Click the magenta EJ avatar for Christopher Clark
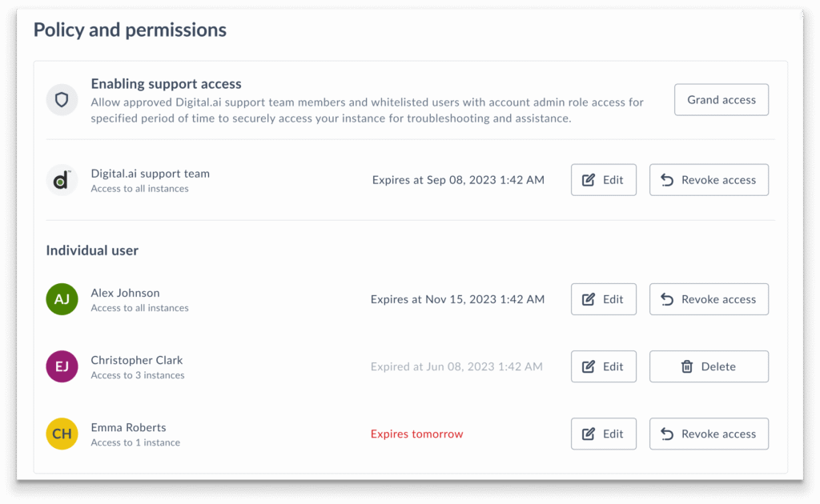Viewport: 820px width, 504px height. pyautogui.click(x=62, y=366)
